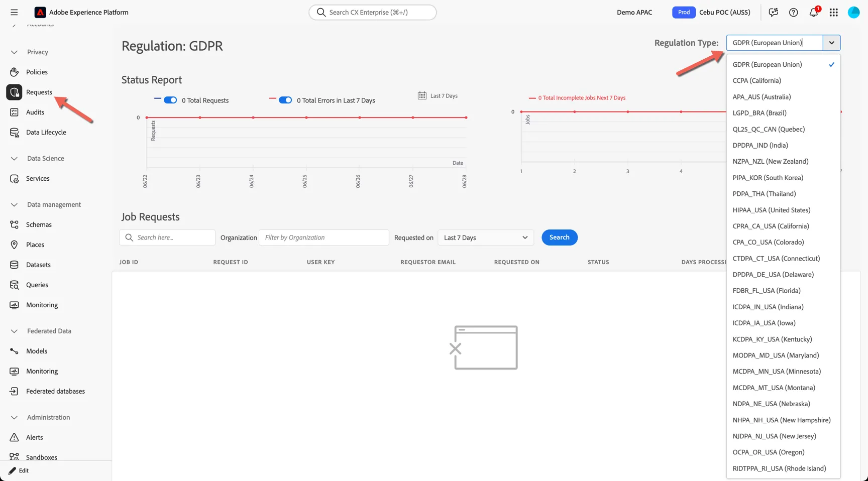Click the Schemas icon
Image resolution: width=868 pixels, height=481 pixels.
pyautogui.click(x=14, y=224)
